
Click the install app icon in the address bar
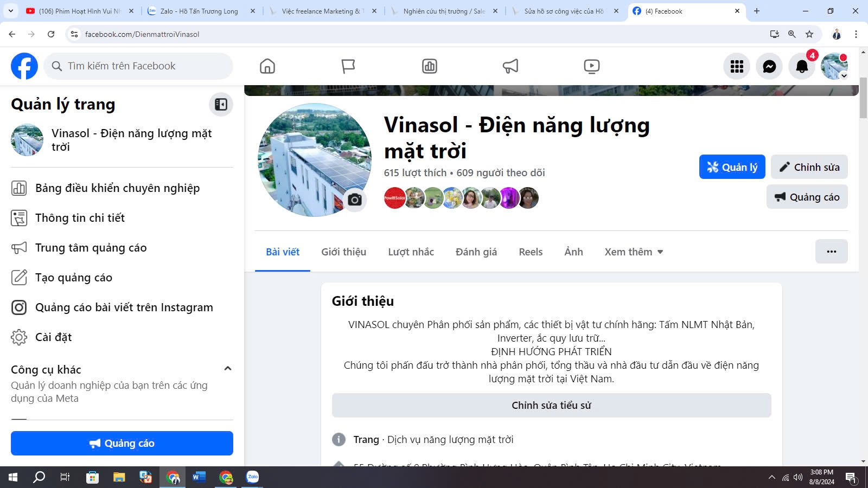(775, 34)
